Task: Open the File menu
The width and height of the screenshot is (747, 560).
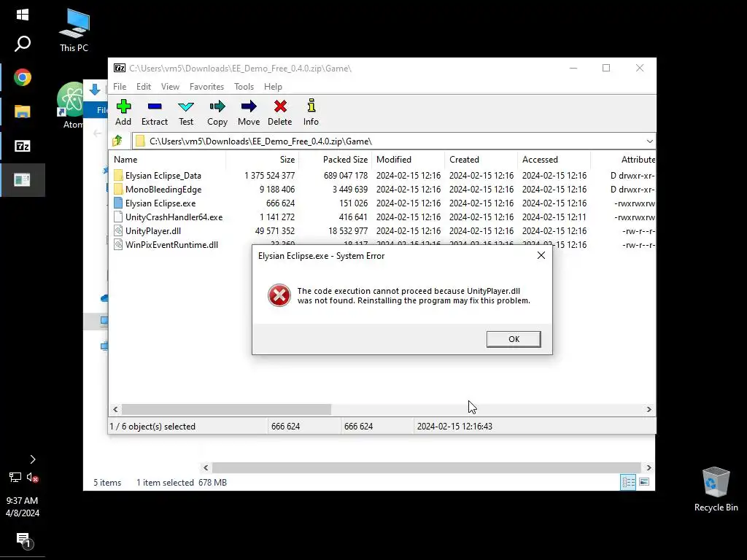Action: click(120, 87)
